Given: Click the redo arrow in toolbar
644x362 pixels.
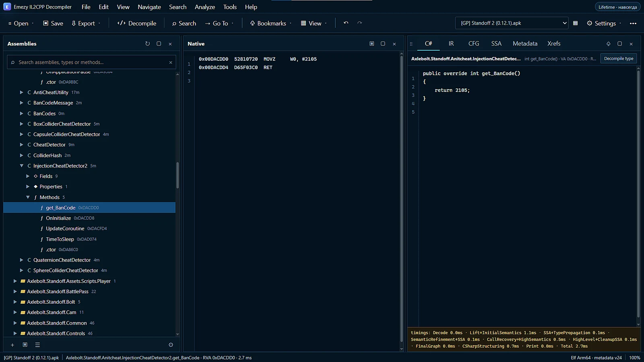Looking at the screenshot, I should [360, 23].
